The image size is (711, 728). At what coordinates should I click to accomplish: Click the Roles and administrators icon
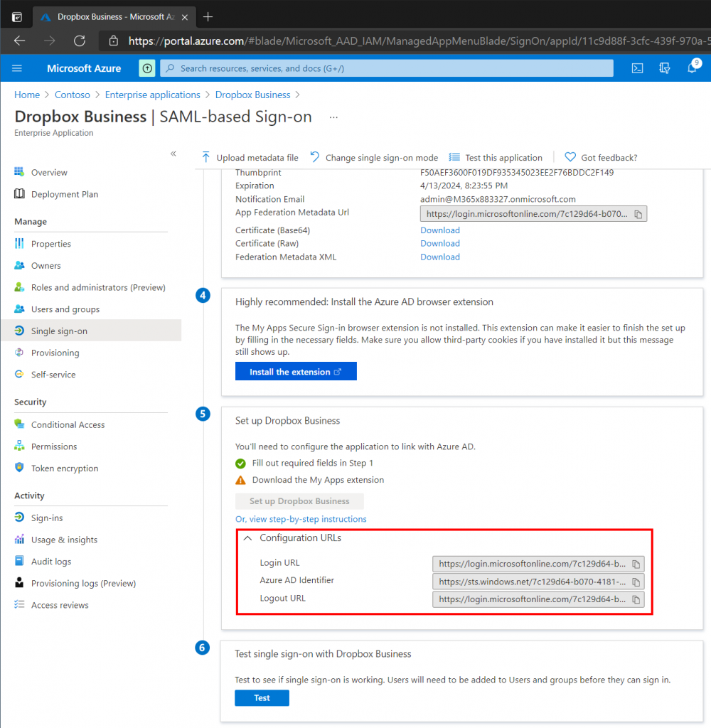click(x=19, y=287)
